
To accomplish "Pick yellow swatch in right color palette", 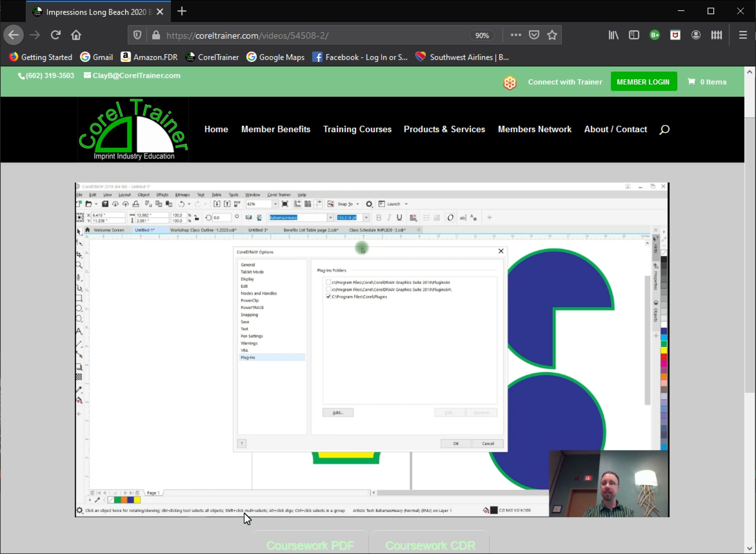I will click(664, 350).
